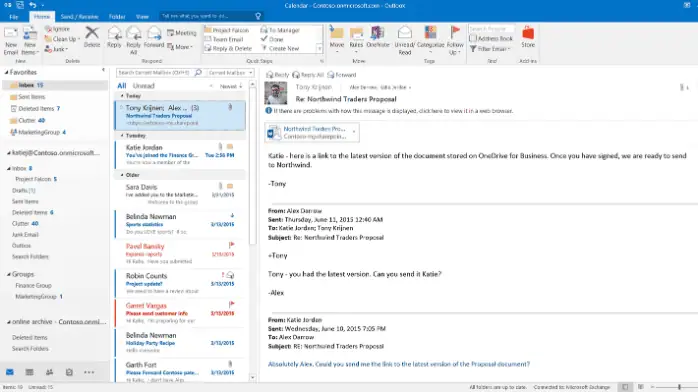Open the Store add-ins
Image resolution: width=698 pixels, height=392 pixels.
(x=528, y=36)
